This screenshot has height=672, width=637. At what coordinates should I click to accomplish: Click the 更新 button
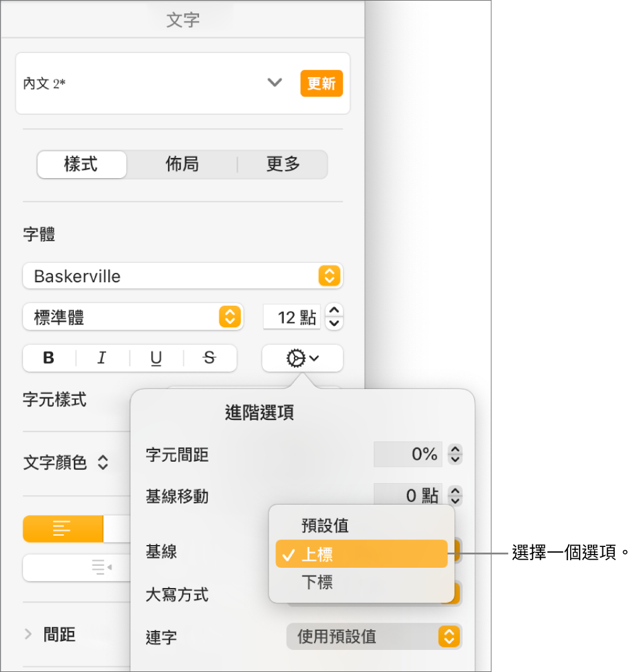pyautogui.click(x=322, y=83)
